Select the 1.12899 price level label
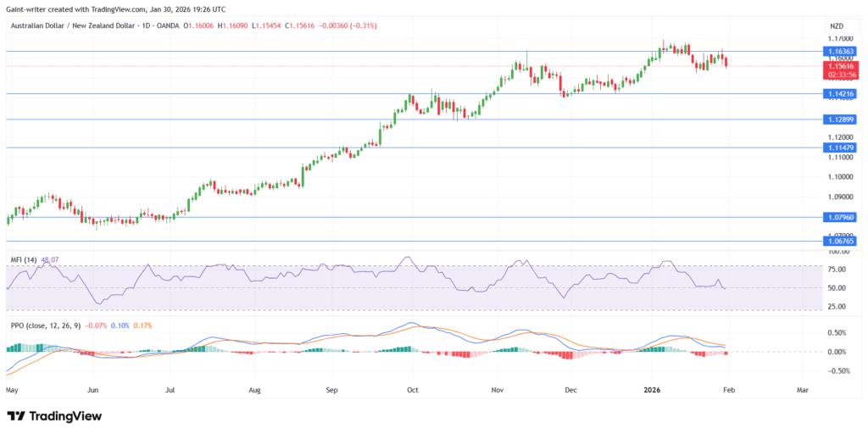Image resolution: width=868 pixels, height=434 pixels. [x=841, y=119]
